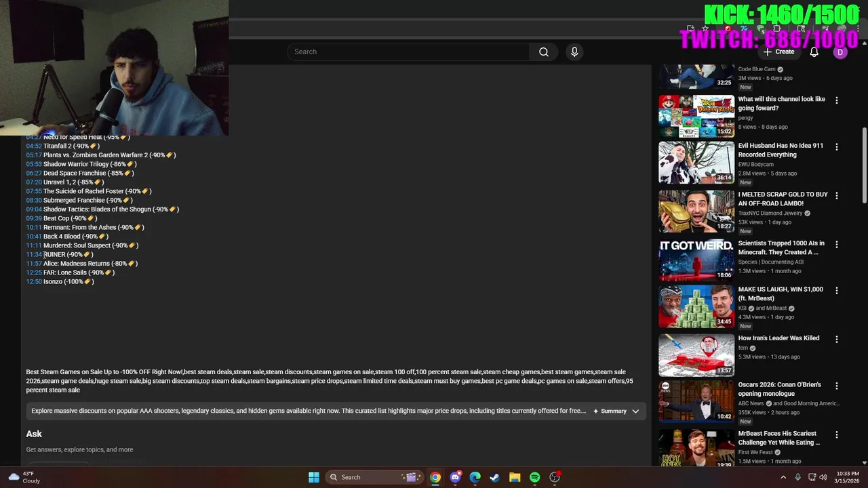Image resolution: width=868 pixels, height=488 pixels.
Task: Show hidden system tray icons
Action: pos(783,477)
